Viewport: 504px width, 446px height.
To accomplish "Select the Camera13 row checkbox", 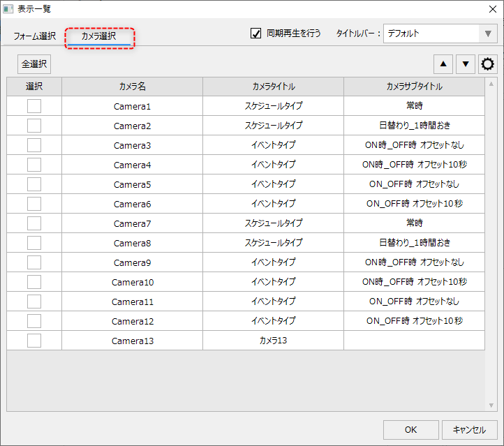I will [34, 341].
